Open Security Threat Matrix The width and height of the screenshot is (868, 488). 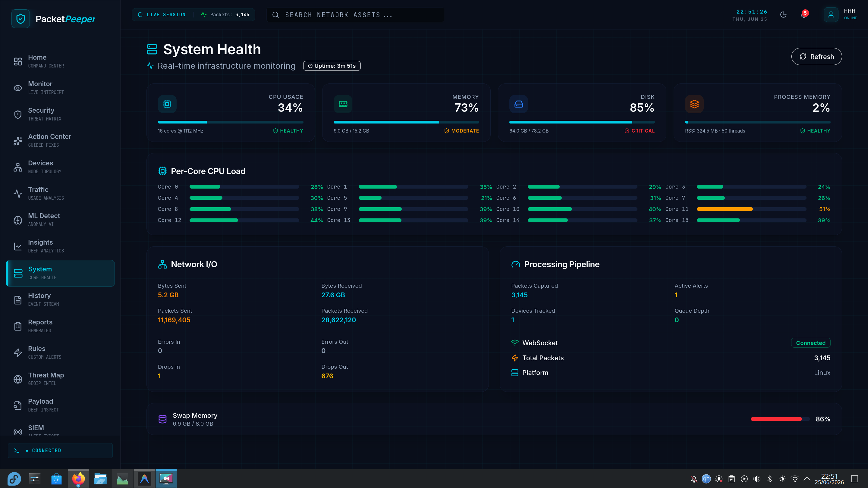60,114
